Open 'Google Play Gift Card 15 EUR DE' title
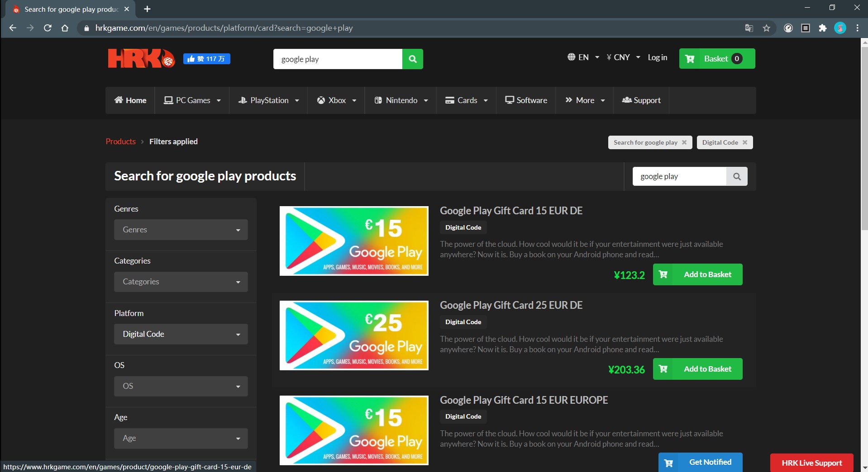Image resolution: width=868 pixels, height=472 pixels. click(511, 211)
